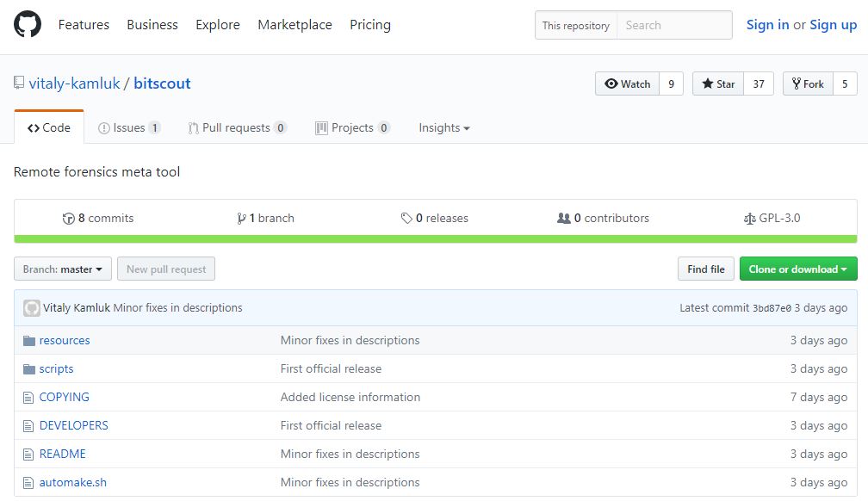Click the COPYING file icon
Image resolution: width=868 pixels, height=501 pixels.
tap(28, 398)
